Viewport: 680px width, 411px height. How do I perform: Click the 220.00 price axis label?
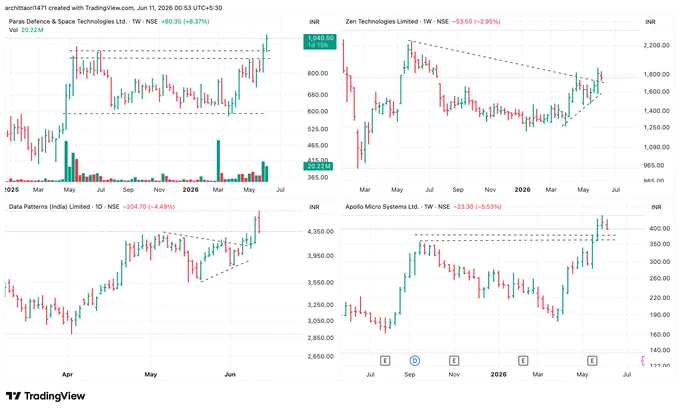660,298
